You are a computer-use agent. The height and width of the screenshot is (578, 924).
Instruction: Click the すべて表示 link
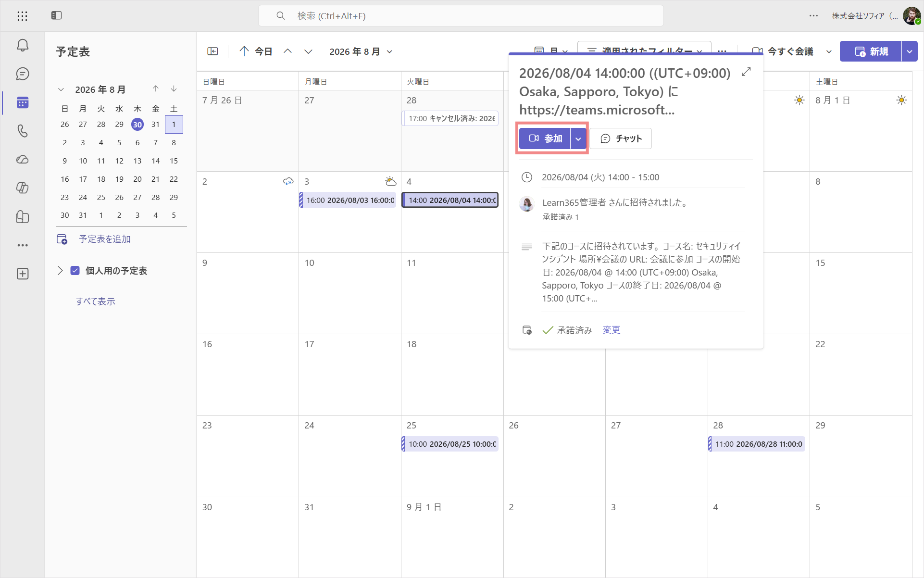click(95, 302)
